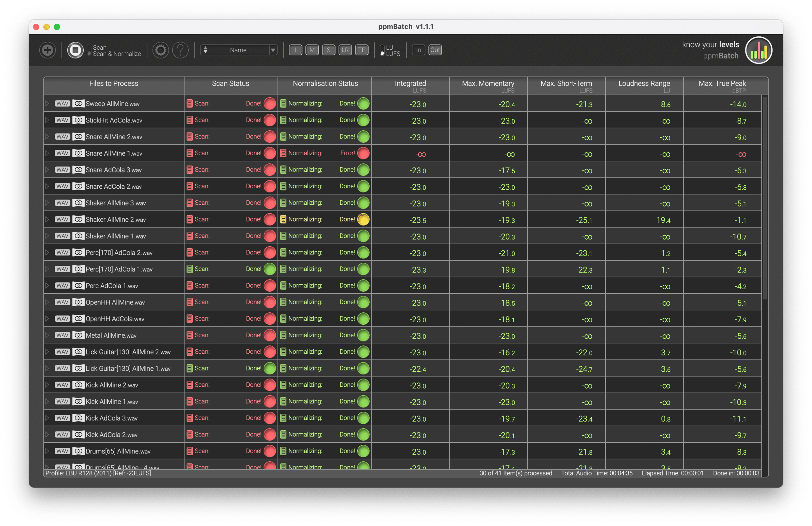
Task: Click green normalizing log icon for Shaker AllMine 1.wav
Action: coord(283,236)
